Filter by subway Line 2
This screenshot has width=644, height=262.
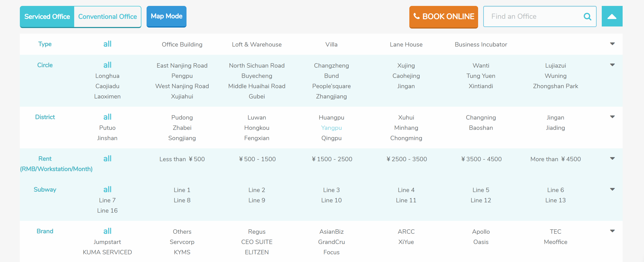click(257, 190)
